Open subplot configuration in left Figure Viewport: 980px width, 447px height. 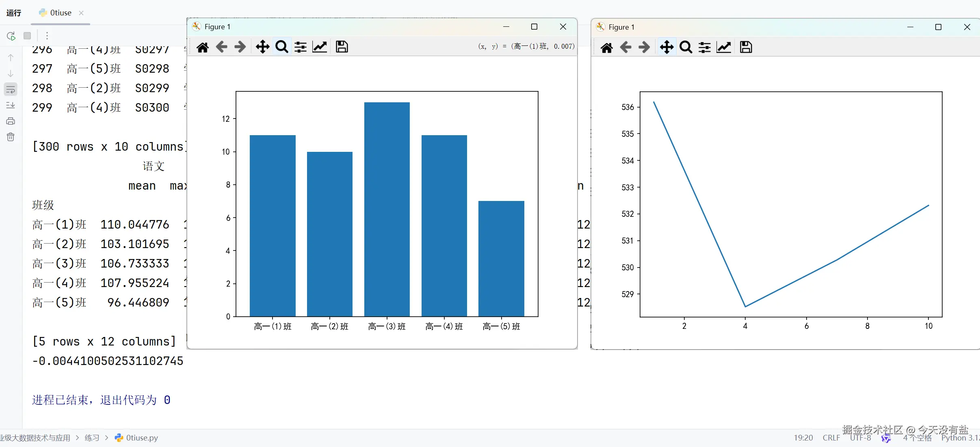[301, 47]
